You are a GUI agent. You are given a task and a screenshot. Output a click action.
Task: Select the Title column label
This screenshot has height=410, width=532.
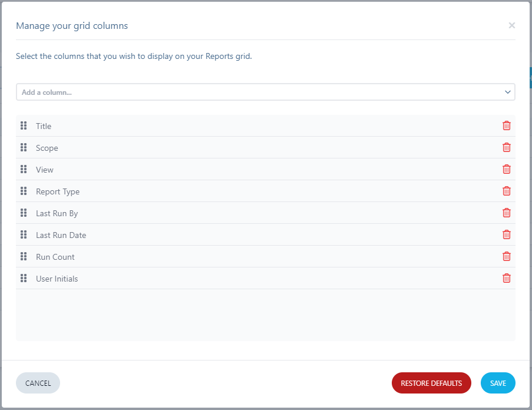click(44, 126)
